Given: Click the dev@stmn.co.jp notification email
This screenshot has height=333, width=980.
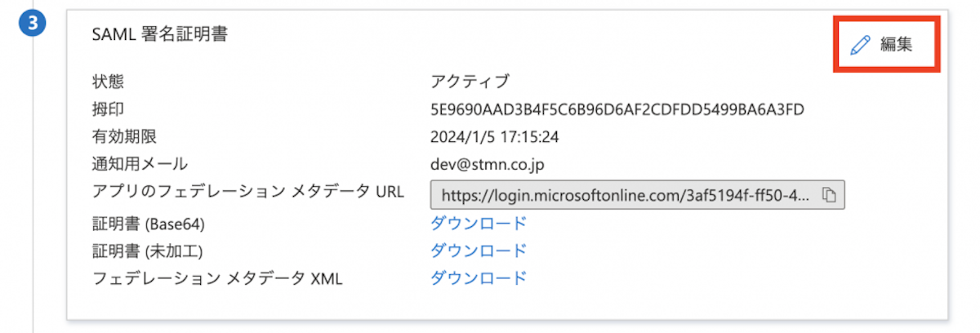Looking at the screenshot, I should [488, 164].
